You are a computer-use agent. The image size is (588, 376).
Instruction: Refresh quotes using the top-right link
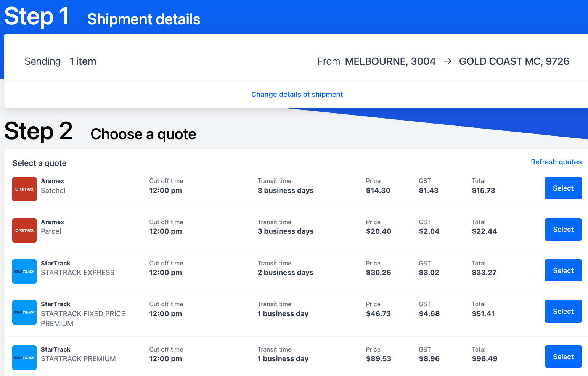coord(556,162)
